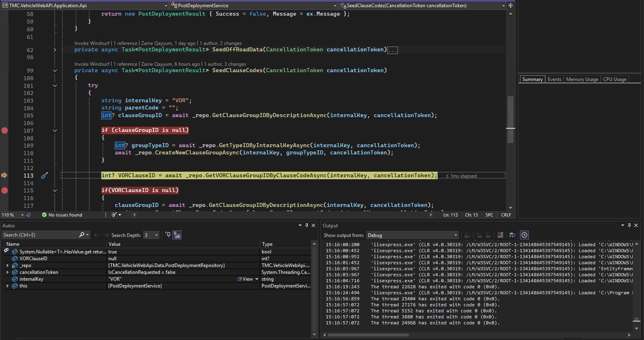This screenshot has height=340, width=644.
Task: Click the VORClauseID variable cube icon
Action: 15,259
